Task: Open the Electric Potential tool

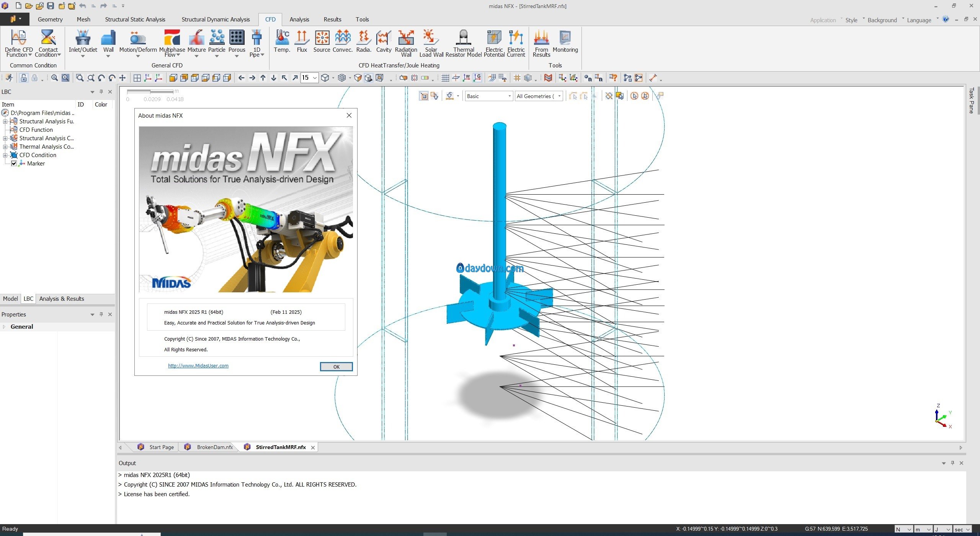Action: point(494,43)
